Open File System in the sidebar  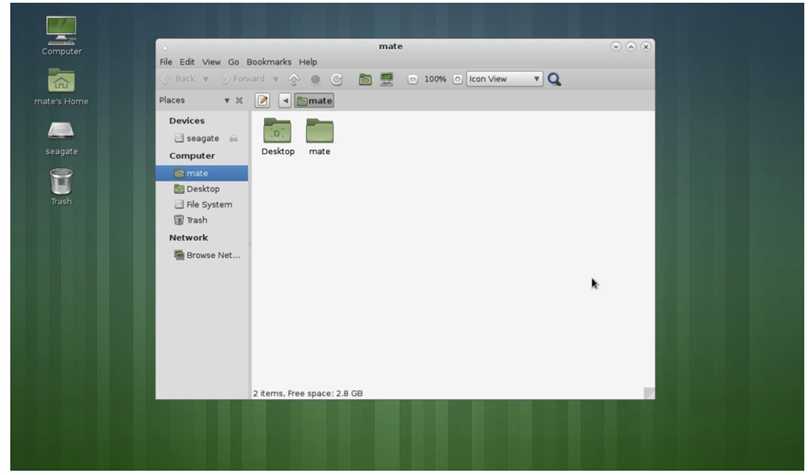[202, 205]
